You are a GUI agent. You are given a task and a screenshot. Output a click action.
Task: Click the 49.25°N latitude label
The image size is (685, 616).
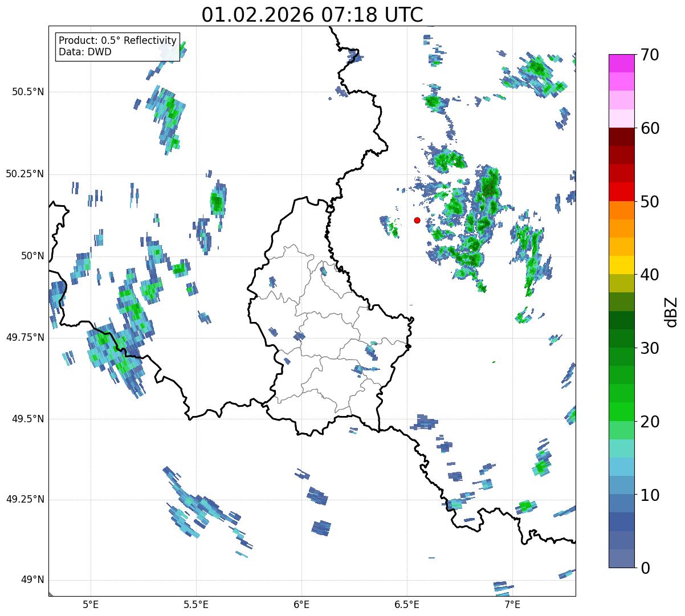tap(25, 500)
